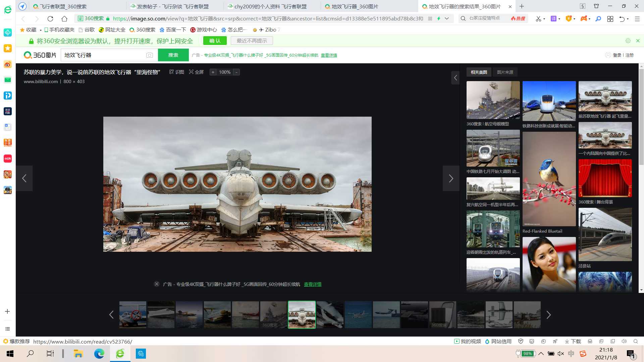The height and width of the screenshot is (362, 644).
Task: Expand the 收藏 favorites dropdown arrow
Action: [x=41, y=30]
